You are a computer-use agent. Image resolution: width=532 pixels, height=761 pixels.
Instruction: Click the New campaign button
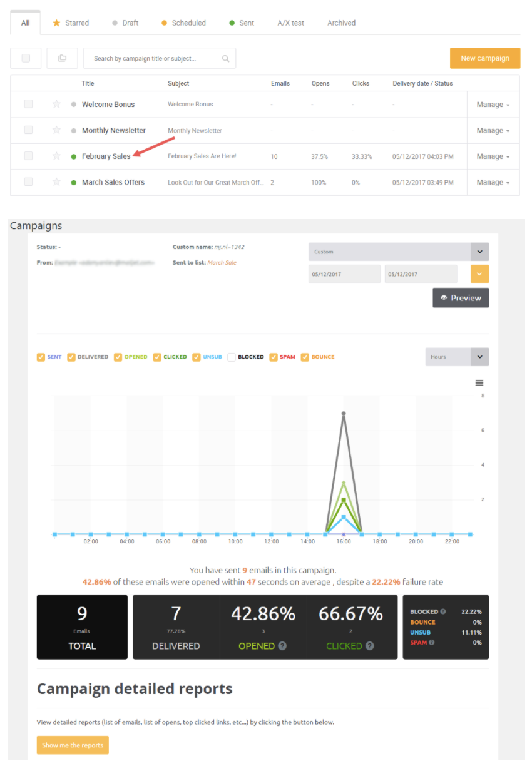485,58
